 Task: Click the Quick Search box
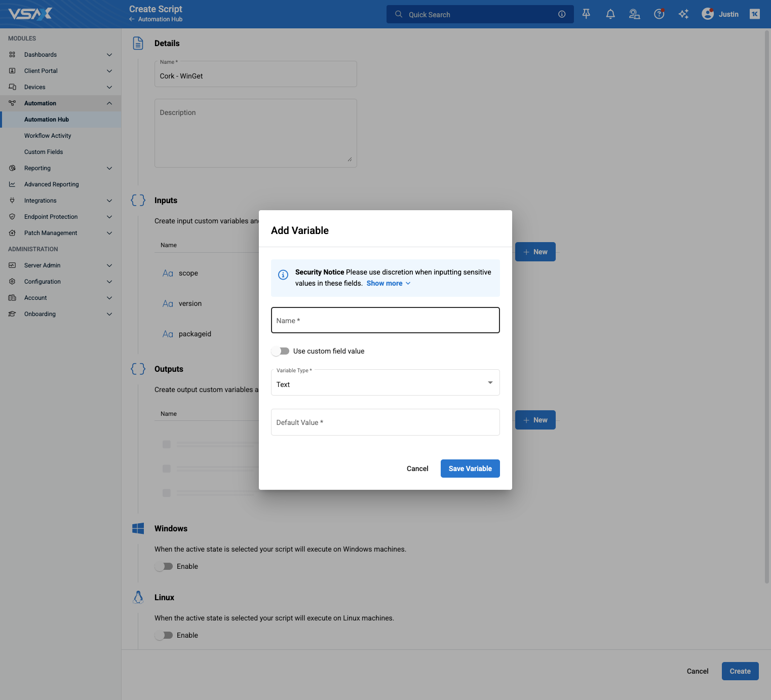(x=480, y=14)
